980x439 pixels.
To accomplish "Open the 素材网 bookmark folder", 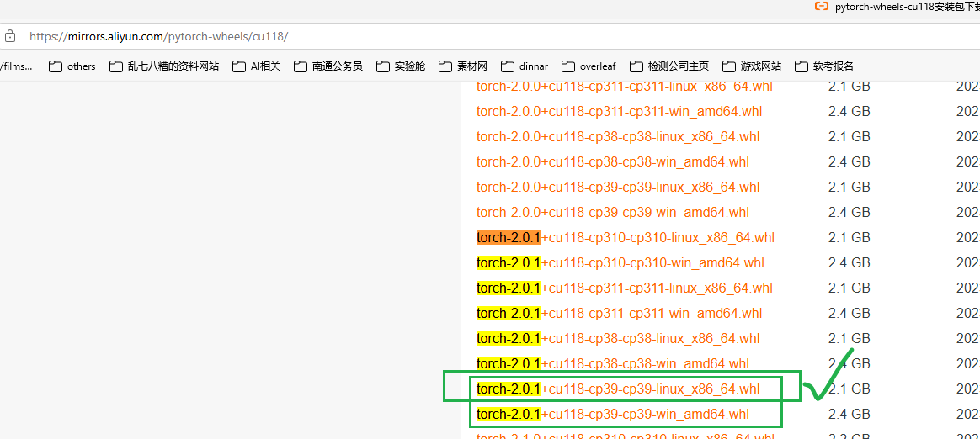I will click(463, 66).
